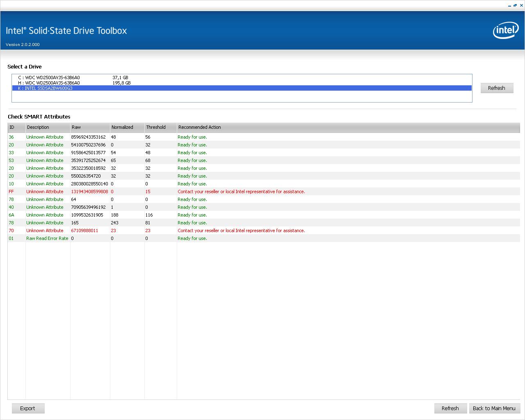Select raw value 550026354720

(86, 176)
